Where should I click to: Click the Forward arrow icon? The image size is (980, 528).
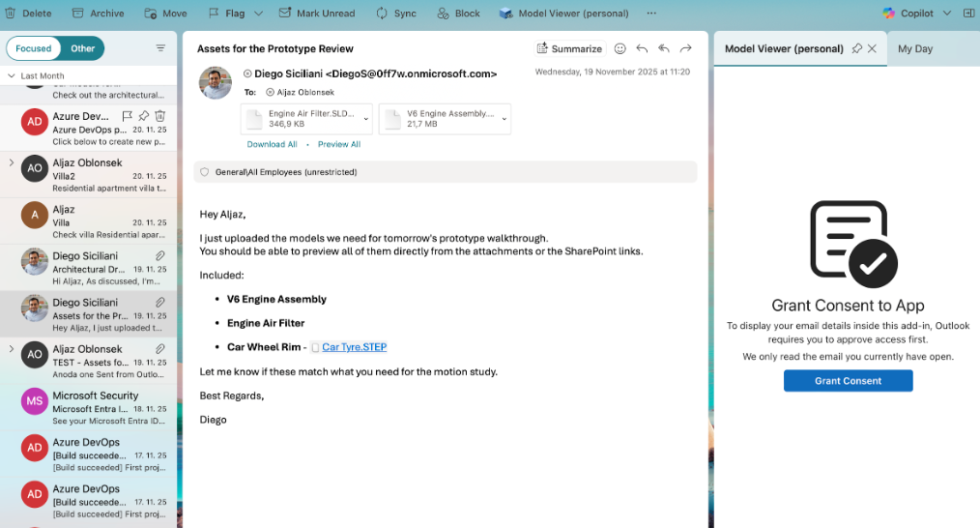tap(686, 48)
